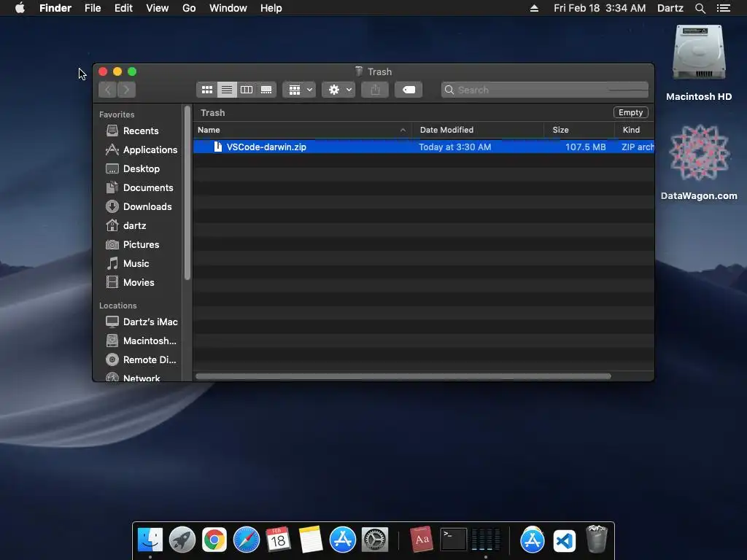Viewport: 747px width, 560px height.
Task: Open Music in the sidebar
Action: point(136,263)
